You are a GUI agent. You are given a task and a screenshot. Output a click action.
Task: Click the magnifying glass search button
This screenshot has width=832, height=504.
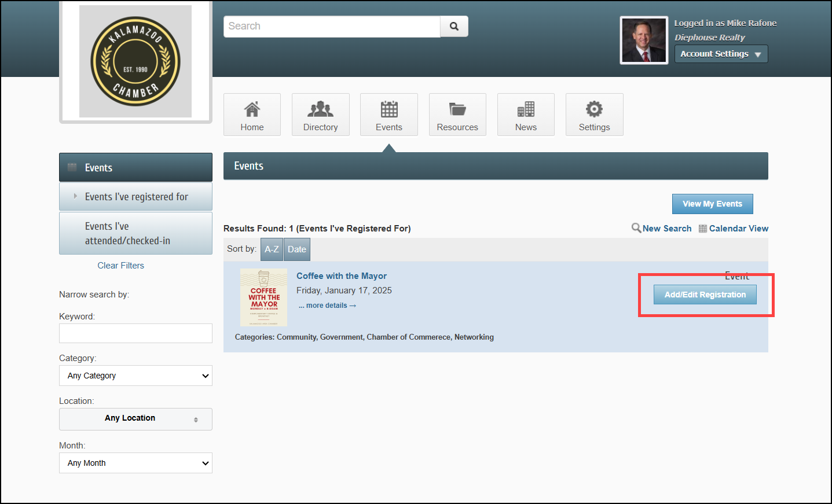tap(454, 27)
